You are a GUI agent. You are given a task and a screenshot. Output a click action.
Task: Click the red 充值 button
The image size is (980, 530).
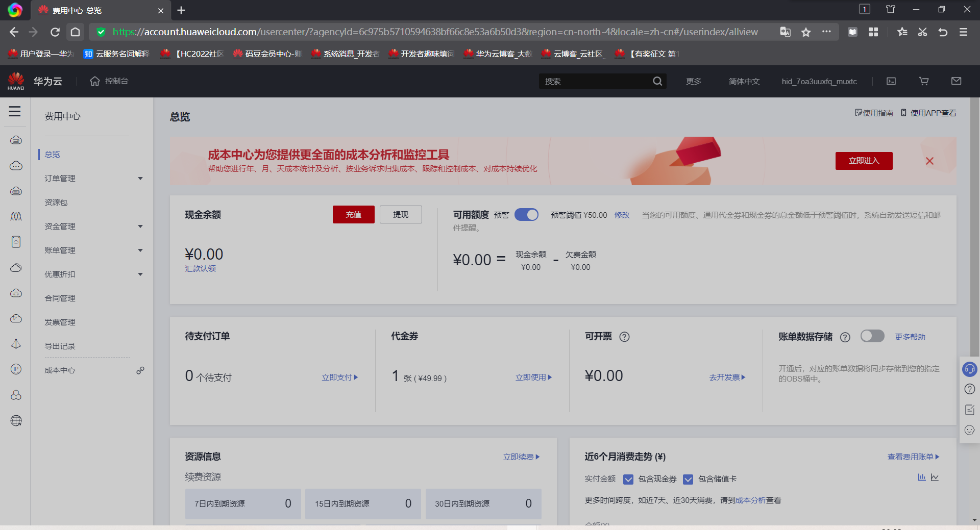(x=353, y=215)
